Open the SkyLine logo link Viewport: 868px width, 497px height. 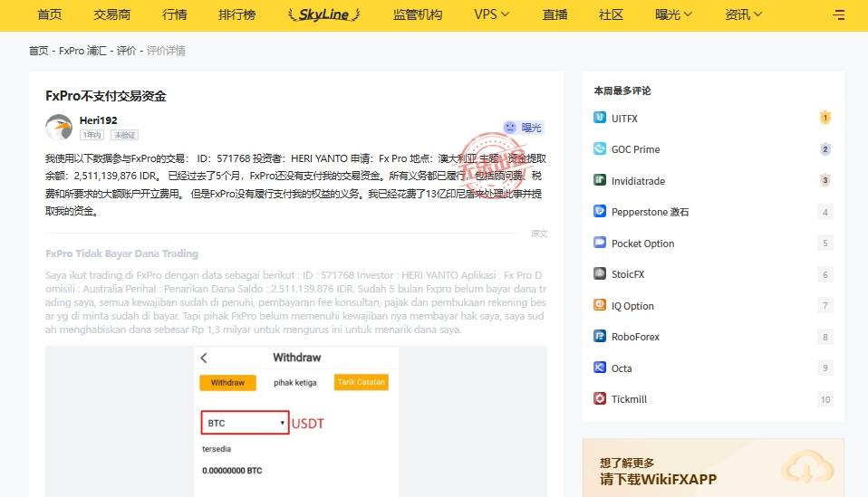click(323, 14)
